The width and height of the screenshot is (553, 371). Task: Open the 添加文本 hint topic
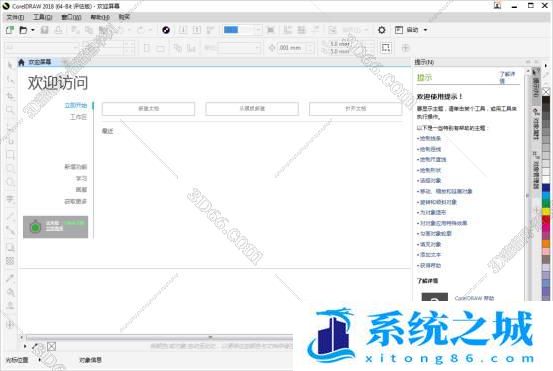430,254
